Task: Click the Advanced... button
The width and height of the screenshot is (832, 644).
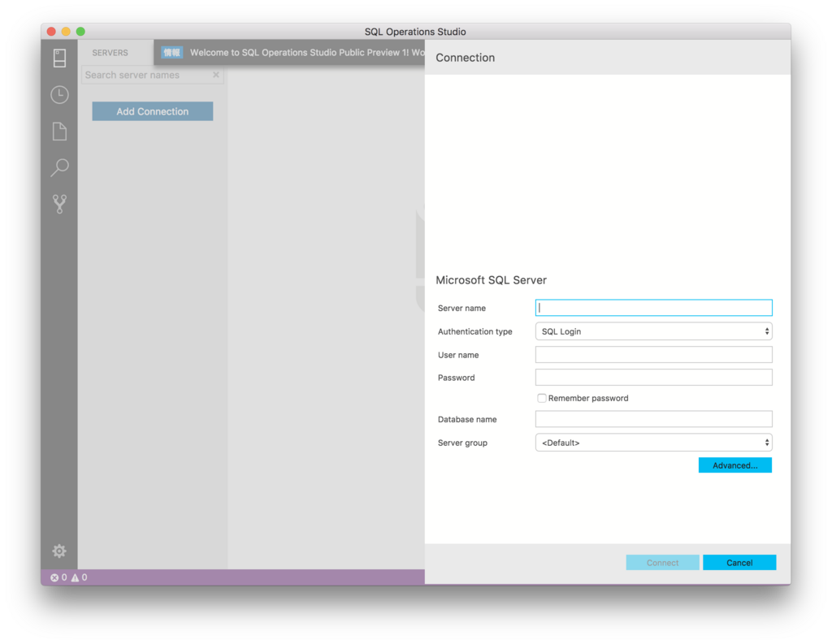Action: (734, 465)
